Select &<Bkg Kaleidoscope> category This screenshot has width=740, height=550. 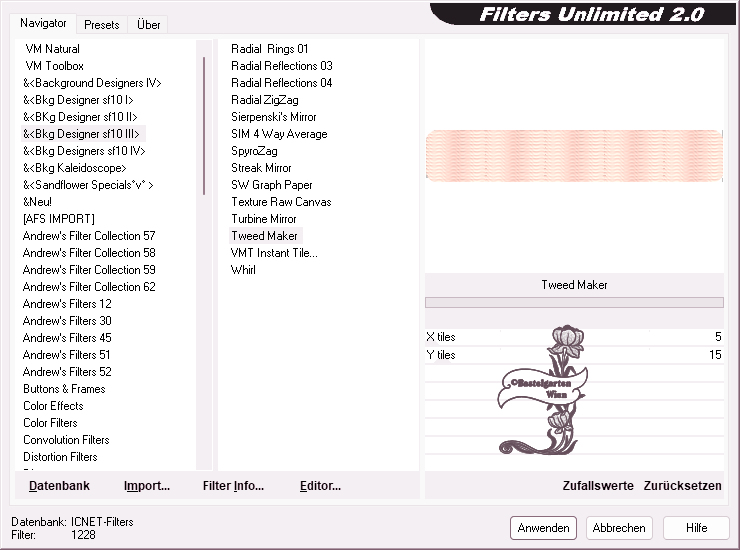(75, 168)
